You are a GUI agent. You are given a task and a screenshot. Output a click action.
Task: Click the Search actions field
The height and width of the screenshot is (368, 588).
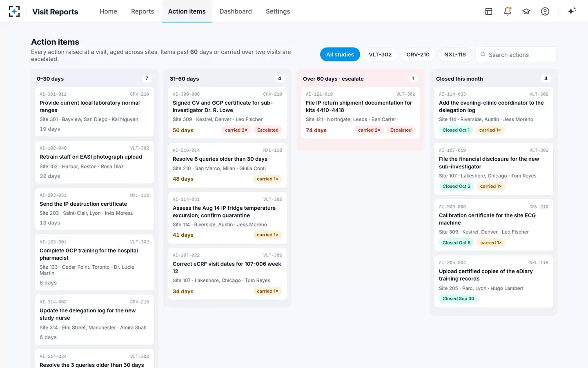click(x=516, y=54)
